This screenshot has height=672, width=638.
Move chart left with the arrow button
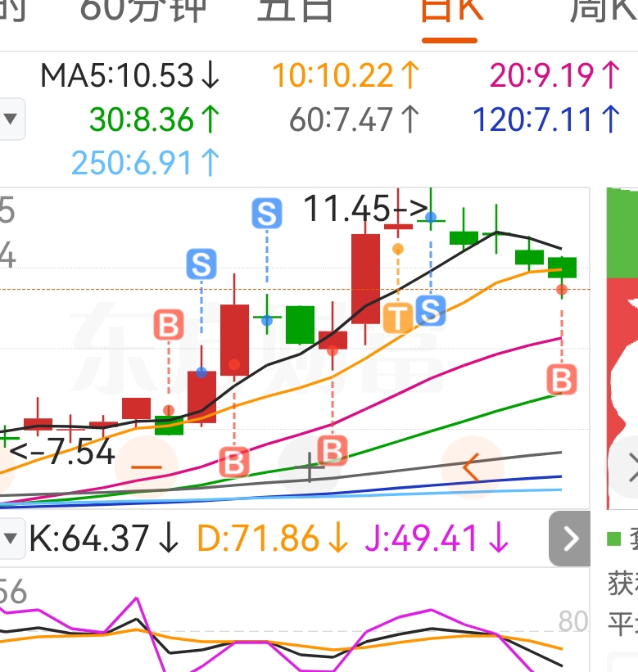coord(472,467)
